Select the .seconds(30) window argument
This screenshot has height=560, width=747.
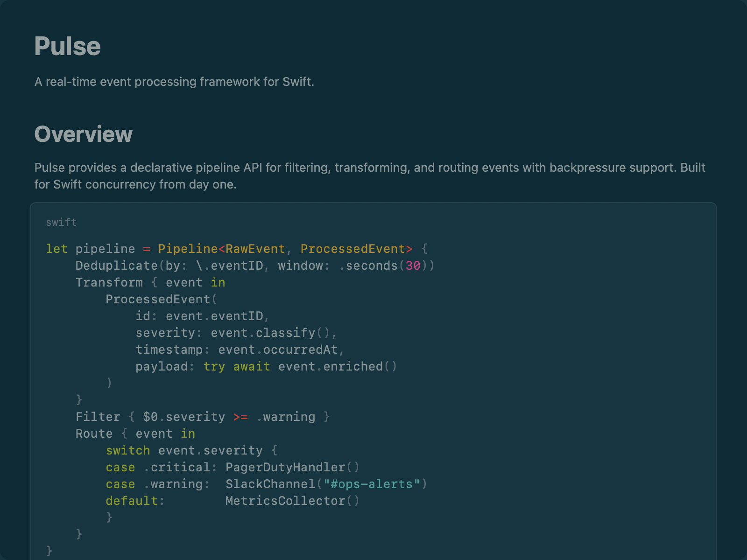(383, 266)
